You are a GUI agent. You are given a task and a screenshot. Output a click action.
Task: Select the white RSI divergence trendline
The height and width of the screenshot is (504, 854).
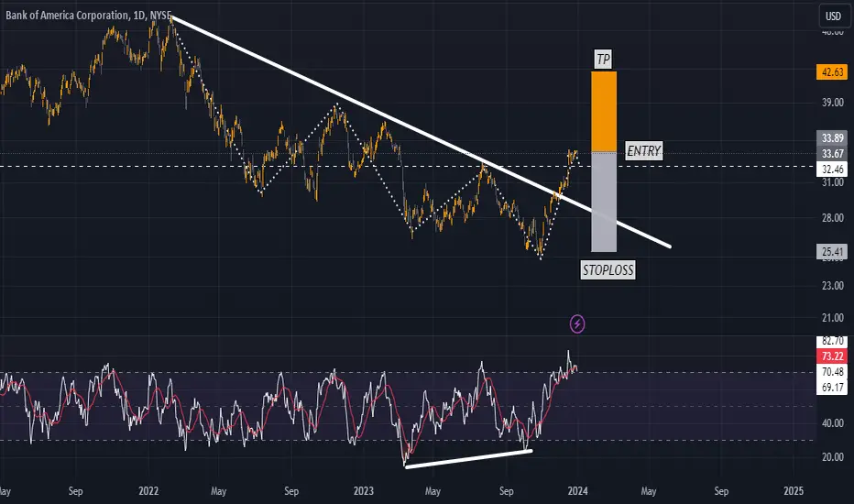click(x=468, y=459)
